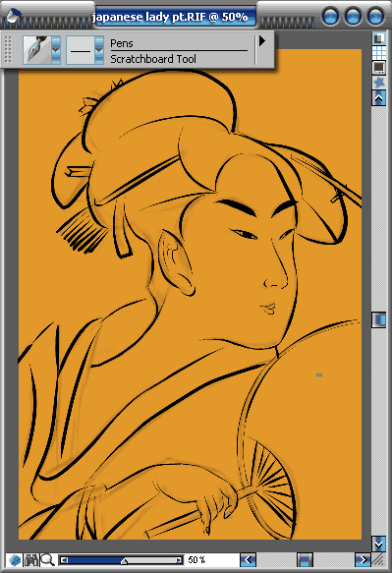Expand the brush category dropdown arrow
Screen dimensions: 392x573
pyautogui.click(x=56, y=50)
